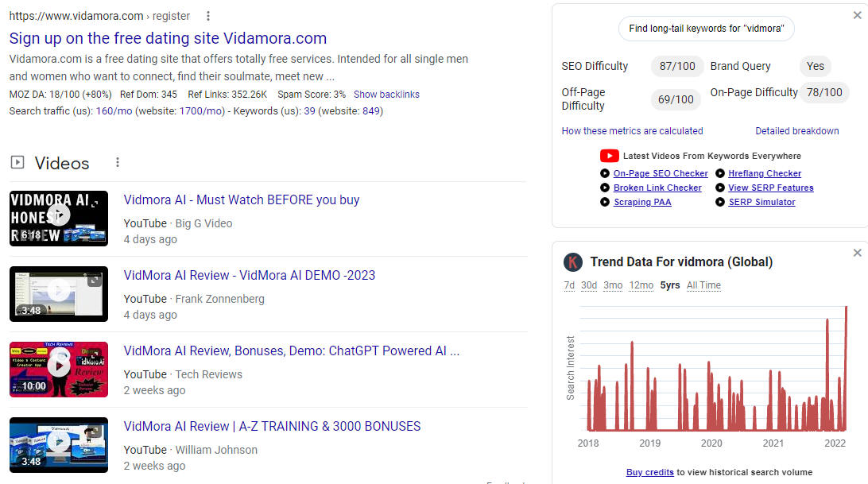Click 'MOZ DA: 18/100 (+80%)' text

(60, 94)
